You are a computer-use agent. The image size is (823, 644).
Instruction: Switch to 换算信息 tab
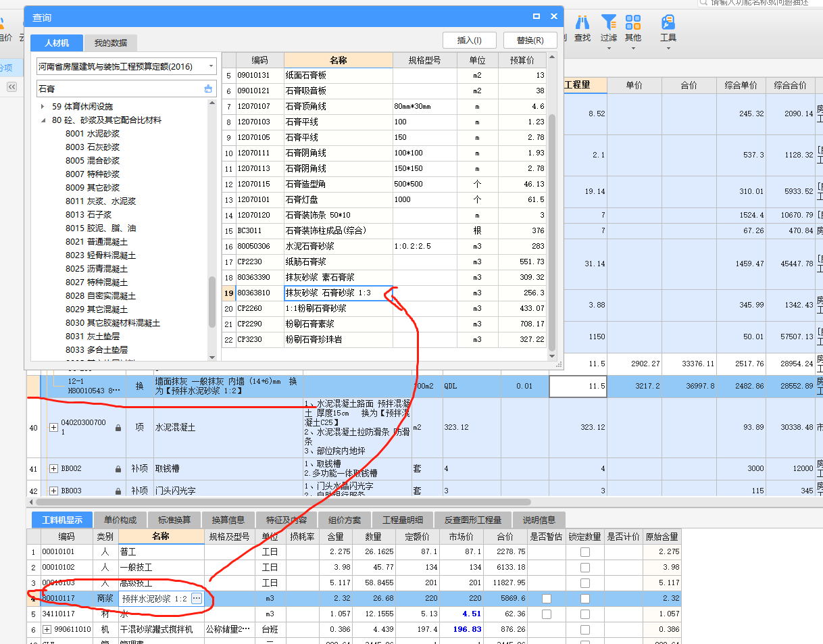point(228,520)
